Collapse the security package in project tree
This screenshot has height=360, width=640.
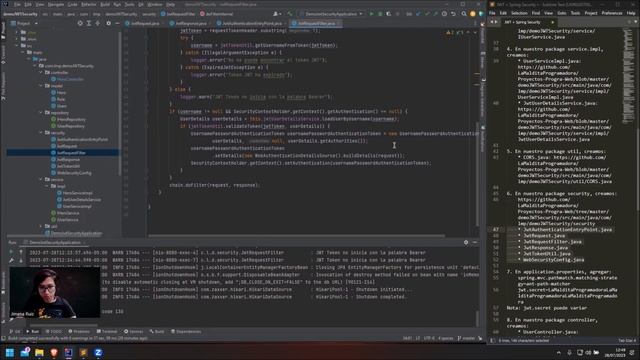(41, 133)
